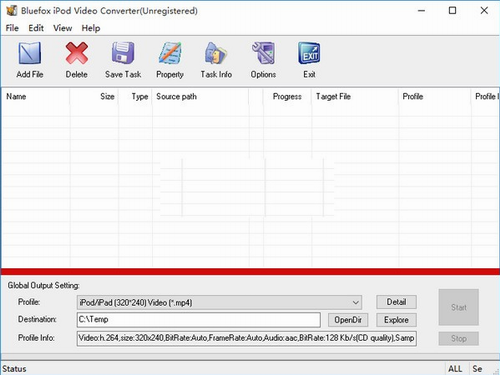Image resolution: width=500 pixels, height=375 pixels.
Task: Open the Options tools icon
Action: pyautogui.click(x=263, y=53)
